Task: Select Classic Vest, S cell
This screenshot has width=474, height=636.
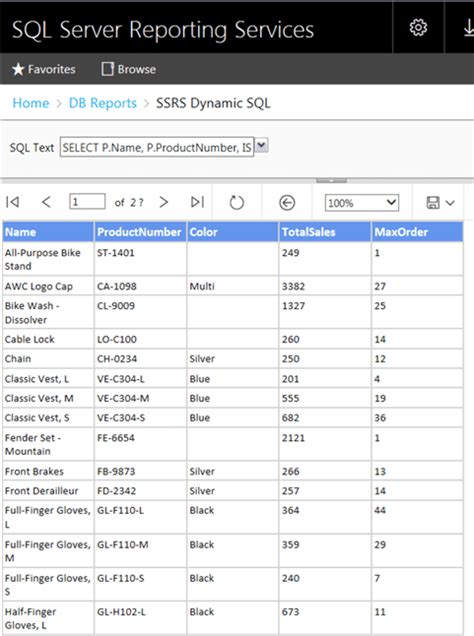Action: 48,417
